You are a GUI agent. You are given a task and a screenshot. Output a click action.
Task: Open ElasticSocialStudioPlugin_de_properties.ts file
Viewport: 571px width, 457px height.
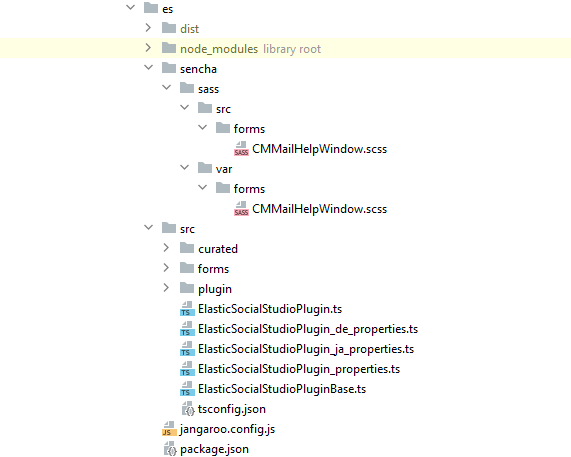click(308, 329)
